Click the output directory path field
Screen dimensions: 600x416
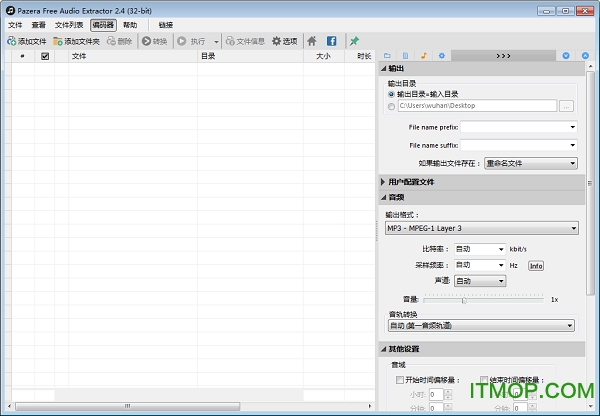[477, 106]
